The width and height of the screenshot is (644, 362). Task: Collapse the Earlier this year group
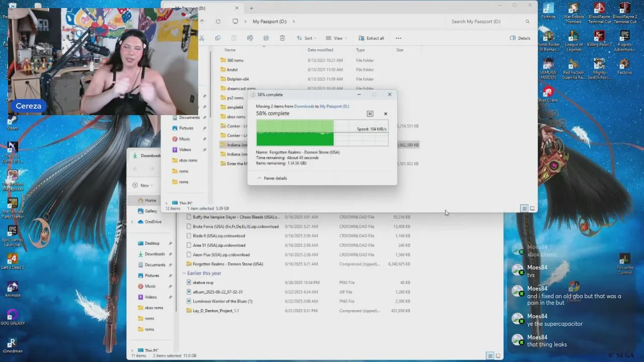pos(184,274)
